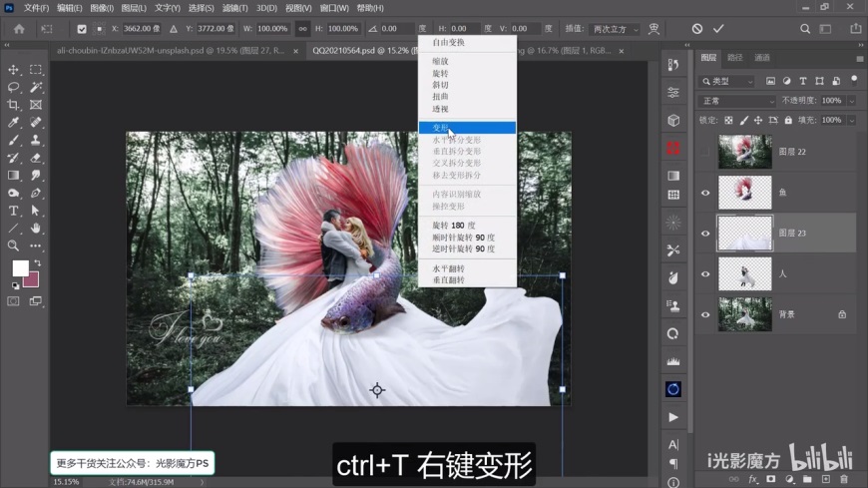Toggle reference point checkbox in options bar

tap(82, 29)
